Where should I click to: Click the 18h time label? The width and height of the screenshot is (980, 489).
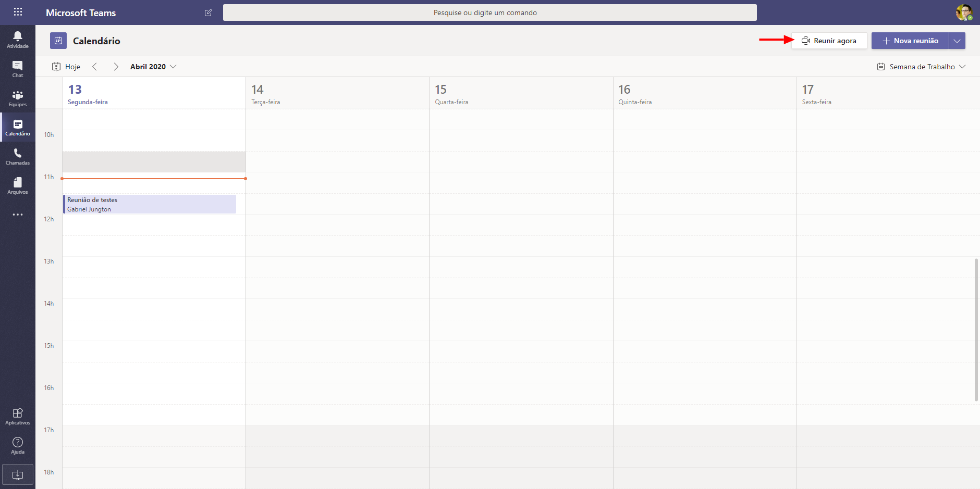pyautogui.click(x=49, y=472)
